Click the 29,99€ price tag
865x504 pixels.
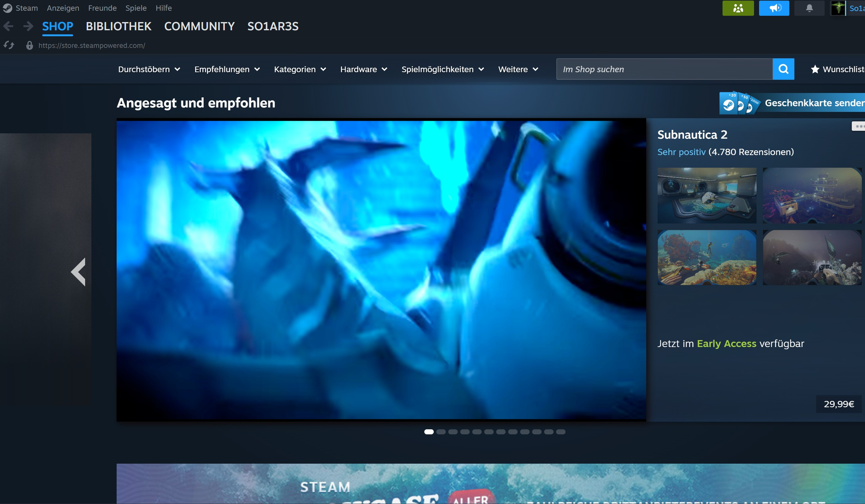[x=839, y=404]
